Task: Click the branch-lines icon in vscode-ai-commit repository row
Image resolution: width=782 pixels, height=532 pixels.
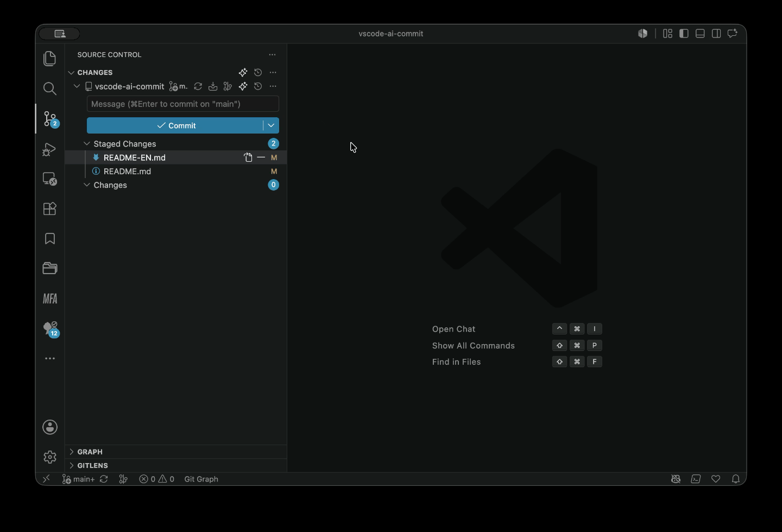Action: pyautogui.click(x=228, y=86)
